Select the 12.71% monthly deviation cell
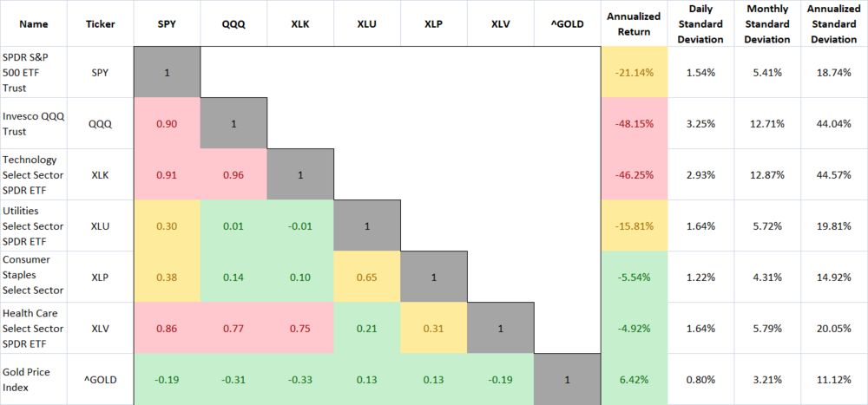The image size is (868, 405). [x=767, y=124]
